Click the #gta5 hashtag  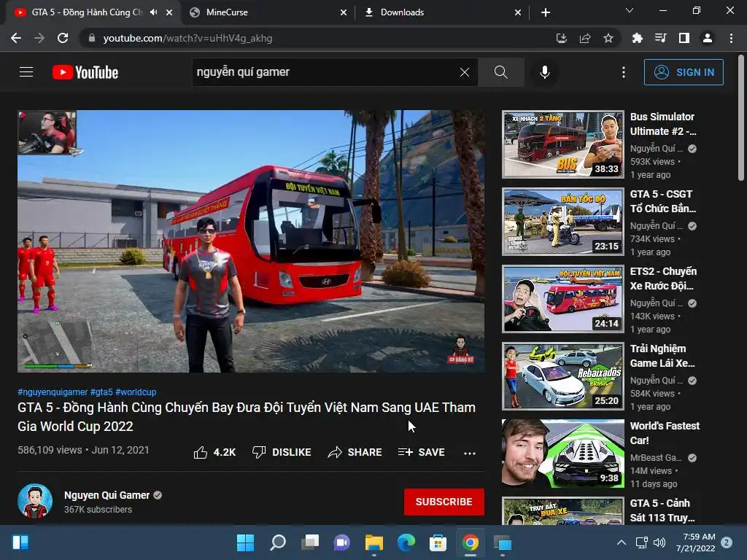pos(101,392)
